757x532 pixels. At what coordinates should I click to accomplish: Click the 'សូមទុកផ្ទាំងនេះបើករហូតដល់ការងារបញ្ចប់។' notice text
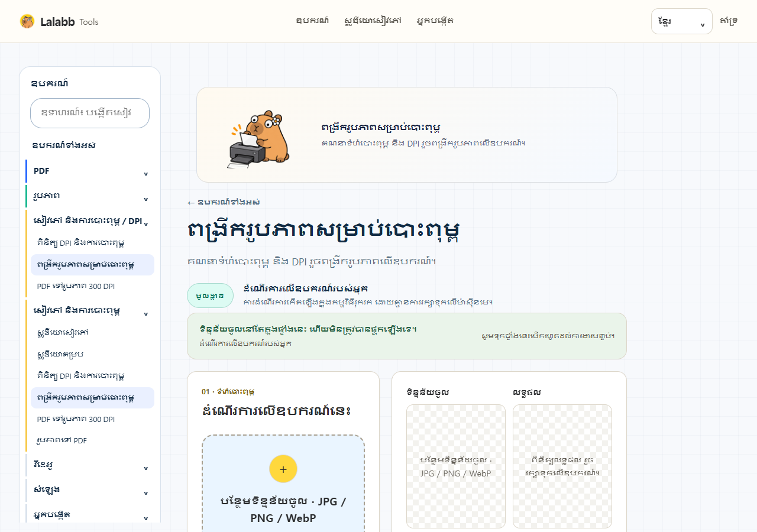tap(548, 336)
